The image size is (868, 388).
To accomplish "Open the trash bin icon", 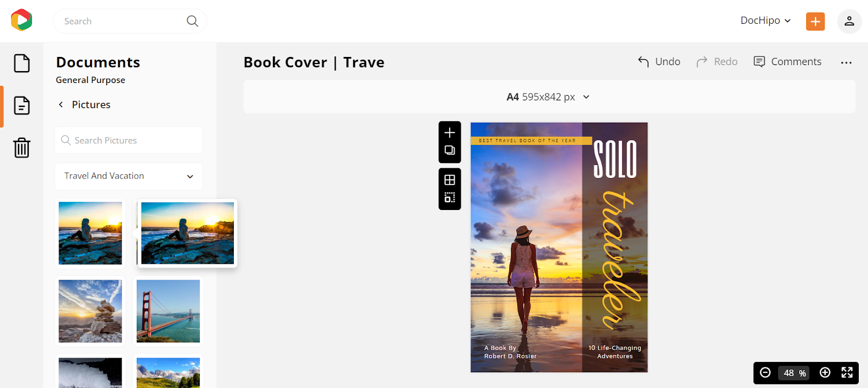I will pos(22,148).
